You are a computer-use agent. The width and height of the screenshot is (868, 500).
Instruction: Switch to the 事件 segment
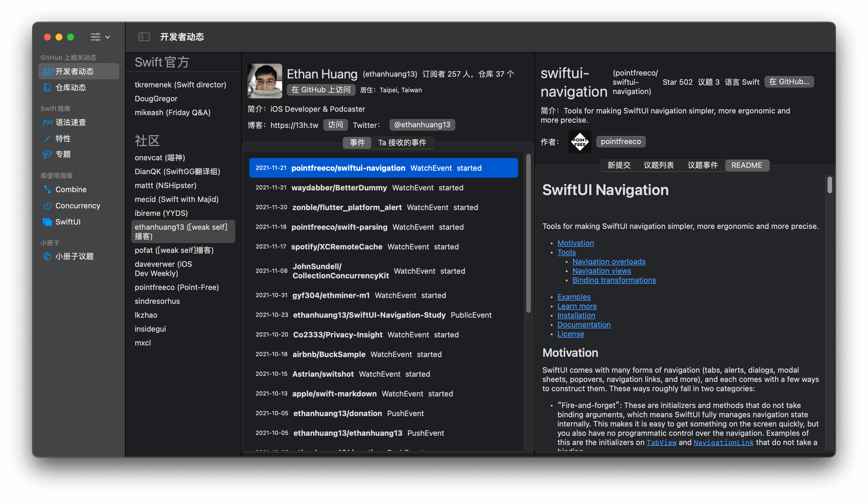click(x=357, y=143)
